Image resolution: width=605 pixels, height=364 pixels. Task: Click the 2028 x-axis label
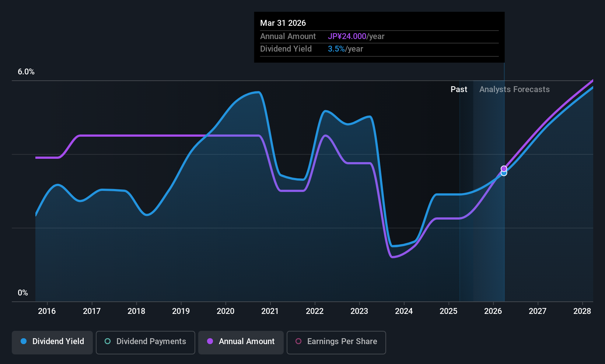tap(582, 311)
